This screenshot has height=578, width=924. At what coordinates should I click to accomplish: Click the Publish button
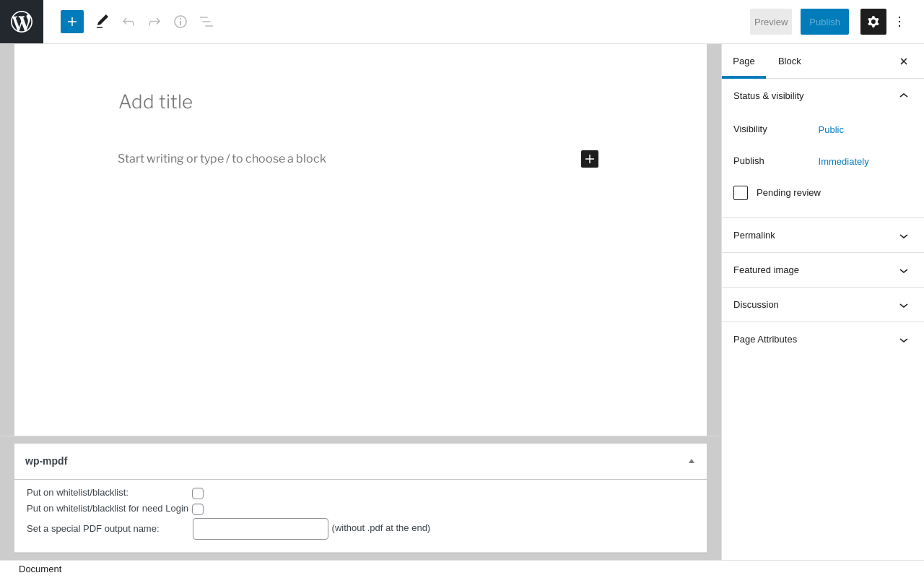pos(824,22)
